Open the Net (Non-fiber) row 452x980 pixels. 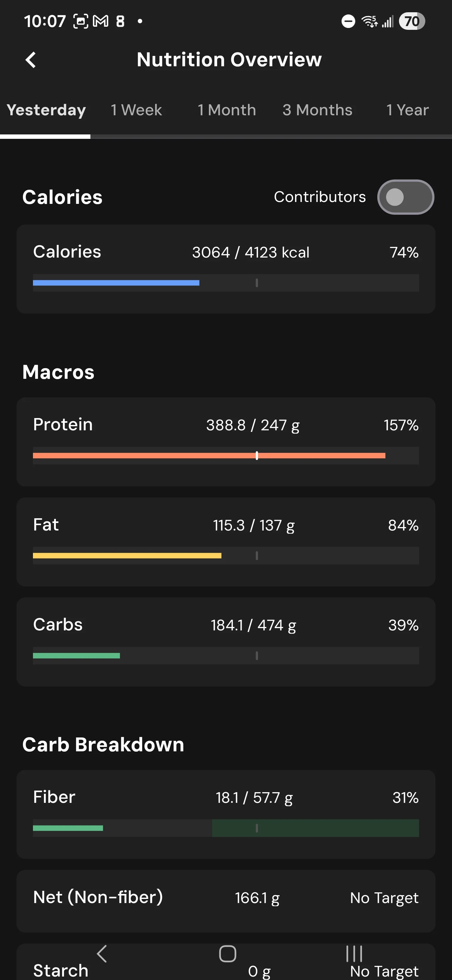pos(226,901)
